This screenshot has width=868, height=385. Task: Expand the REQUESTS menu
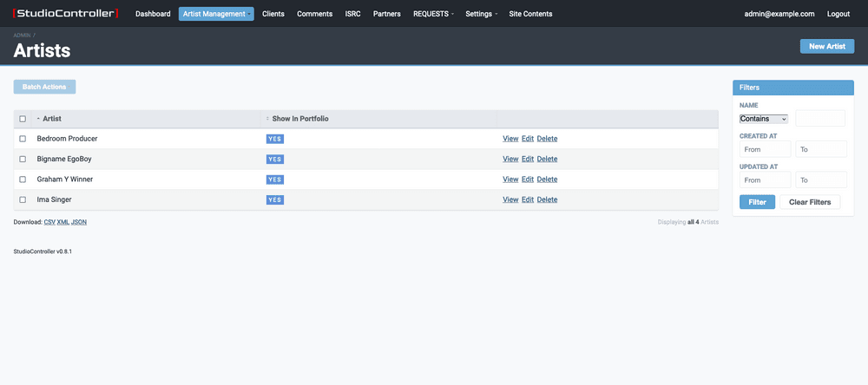click(433, 14)
